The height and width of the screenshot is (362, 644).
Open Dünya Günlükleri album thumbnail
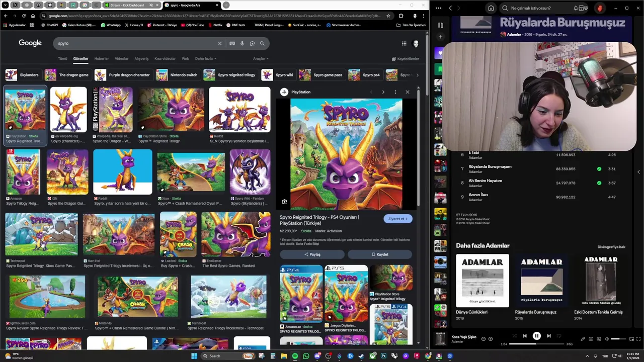tap(482, 281)
